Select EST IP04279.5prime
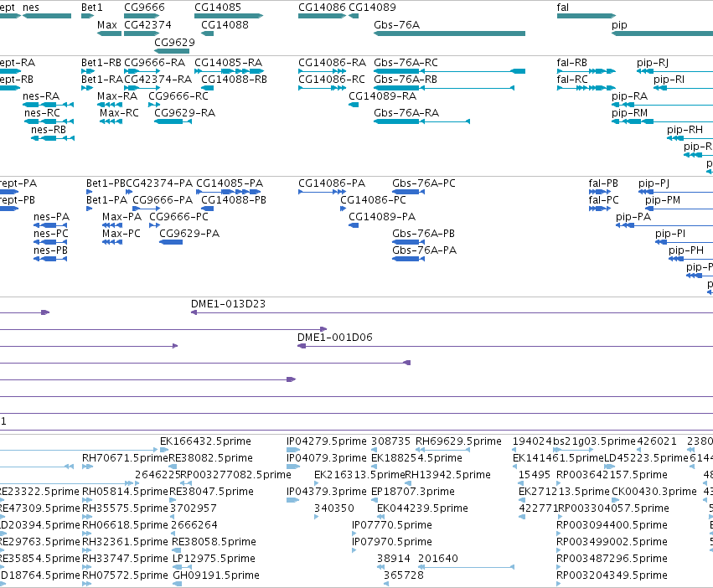This screenshot has width=713, height=588. coord(327,441)
